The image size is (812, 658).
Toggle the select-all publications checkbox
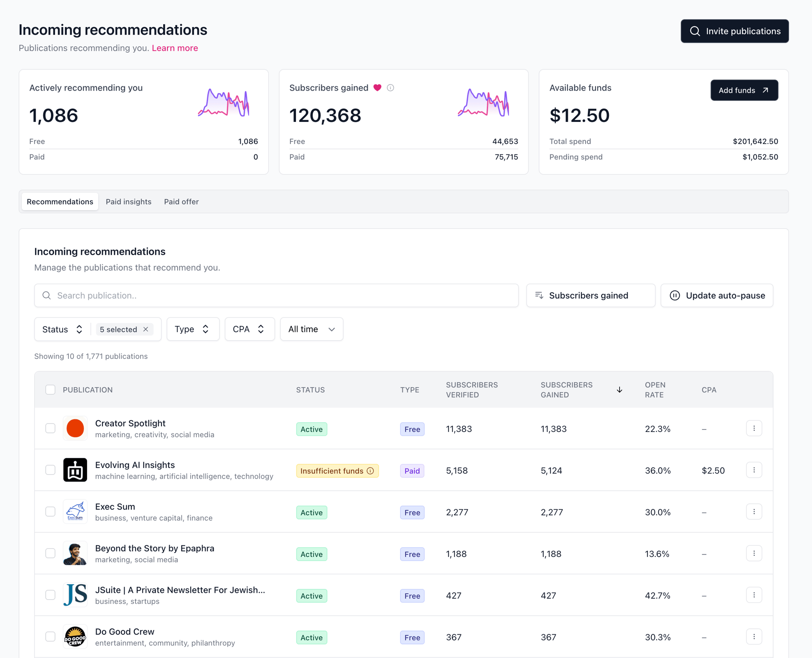tap(50, 390)
